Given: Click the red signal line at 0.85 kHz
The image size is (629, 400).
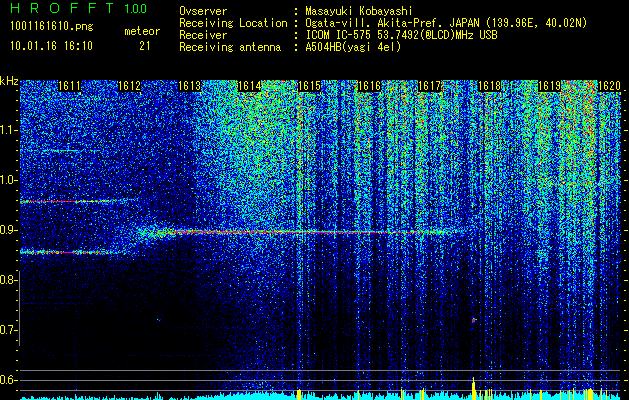Looking at the screenshot, I should pos(72,252).
